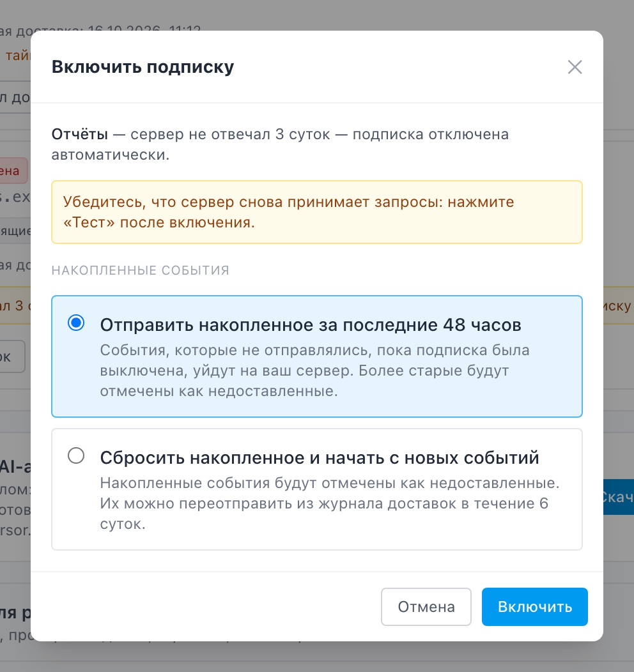This screenshot has width=634, height=672.
Task: Click the «НАКОПЛЕННЫЕ СОБЫТИЯ» section label
Action: (140, 270)
